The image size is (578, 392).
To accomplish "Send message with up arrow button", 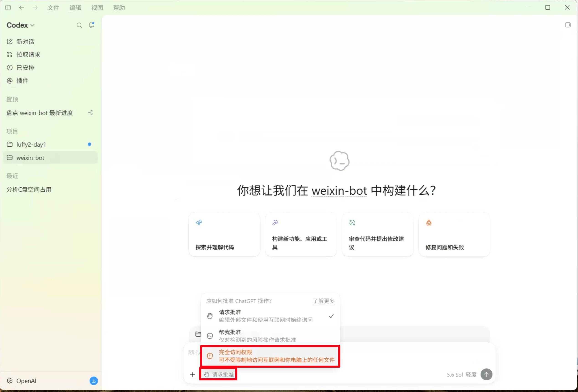I will tap(486, 374).
